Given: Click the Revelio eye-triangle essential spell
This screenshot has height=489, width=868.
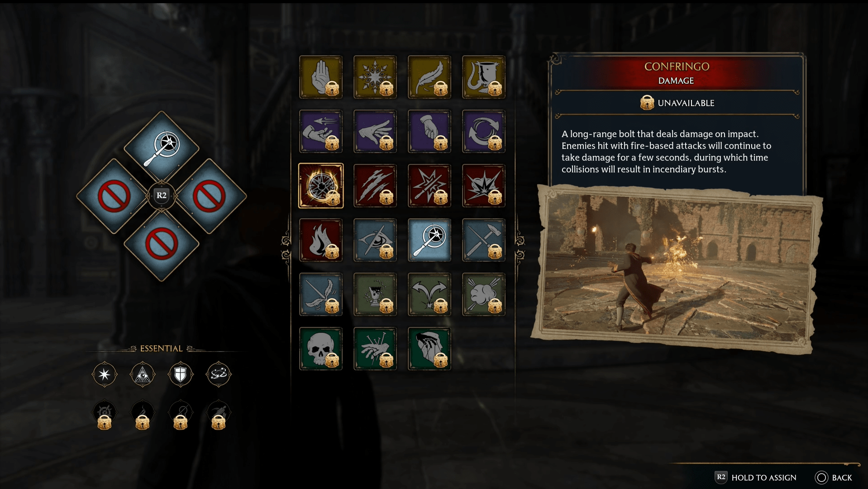Looking at the screenshot, I should coord(143,374).
